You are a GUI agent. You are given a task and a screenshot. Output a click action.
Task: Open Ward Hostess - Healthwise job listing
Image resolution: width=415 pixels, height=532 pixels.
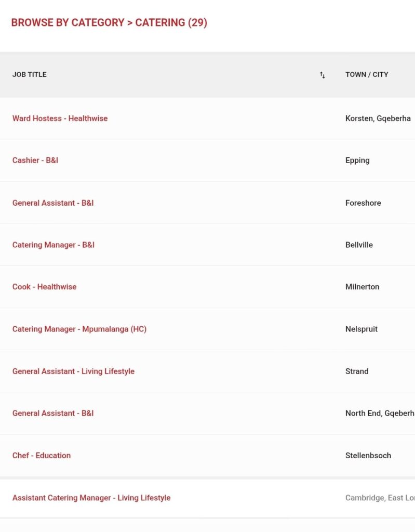[60, 118]
